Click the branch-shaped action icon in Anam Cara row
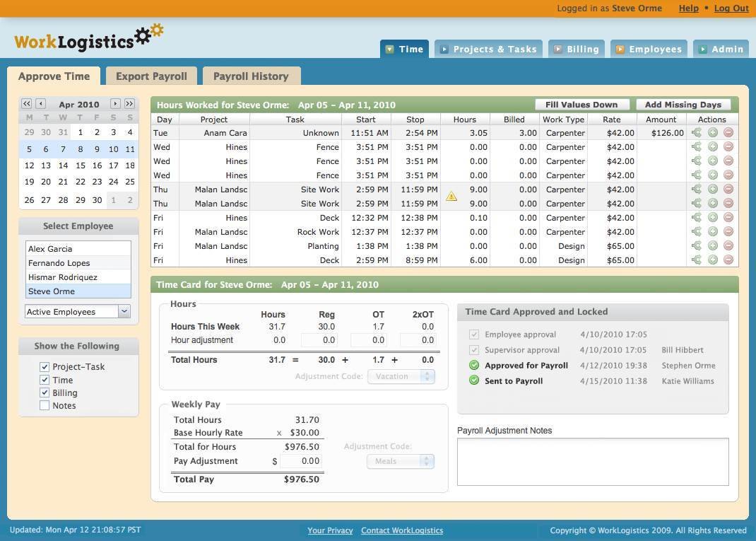The image size is (756, 541). click(697, 133)
